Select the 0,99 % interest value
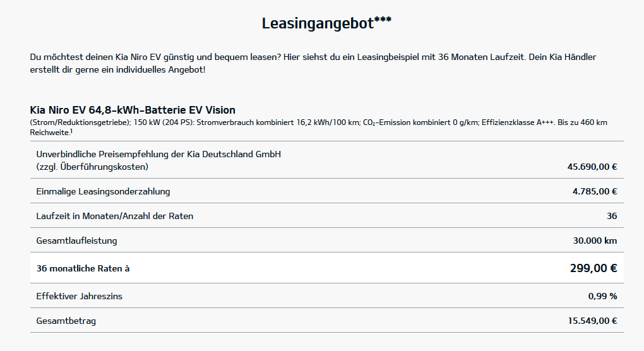This screenshot has height=351, width=644. [x=602, y=295]
